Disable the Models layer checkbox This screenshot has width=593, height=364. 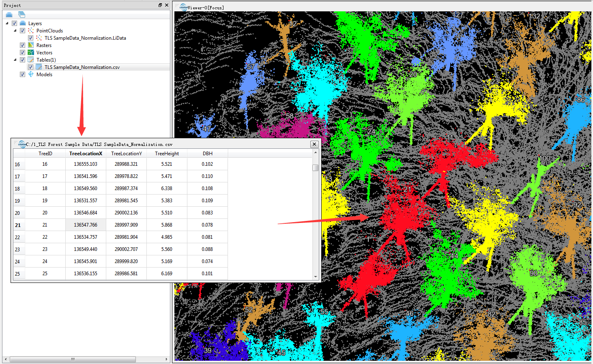(23, 74)
